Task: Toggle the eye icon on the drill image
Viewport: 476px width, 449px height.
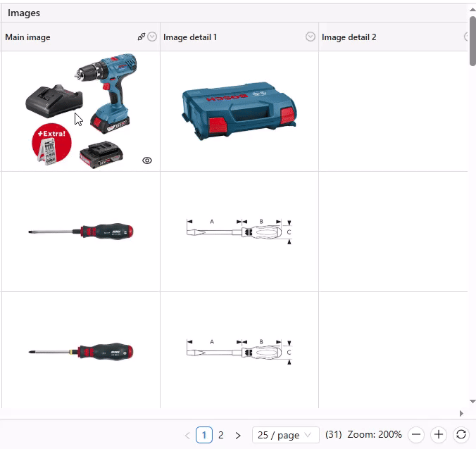Action: [147, 160]
